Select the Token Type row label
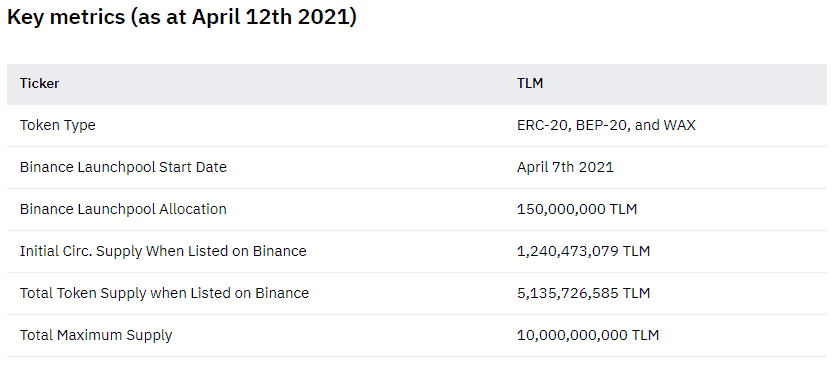 pos(58,126)
